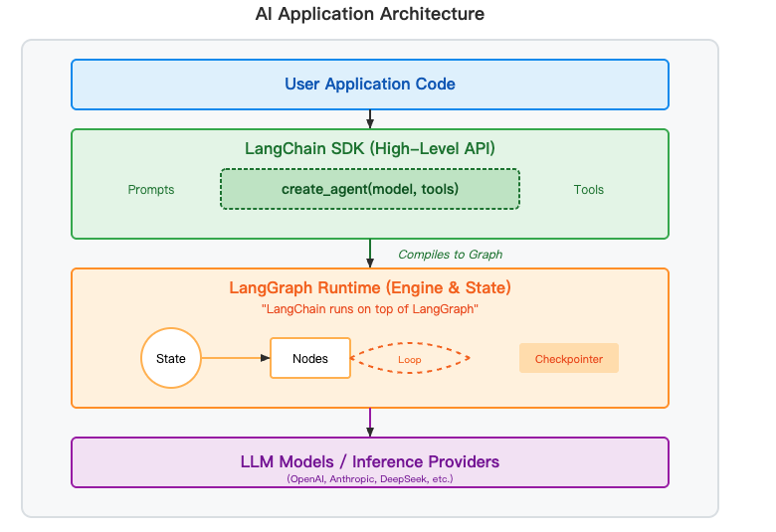Click the Compiles to Graph annotation
The width and height of the screenshot is (776, 532).
pos(450,255)
